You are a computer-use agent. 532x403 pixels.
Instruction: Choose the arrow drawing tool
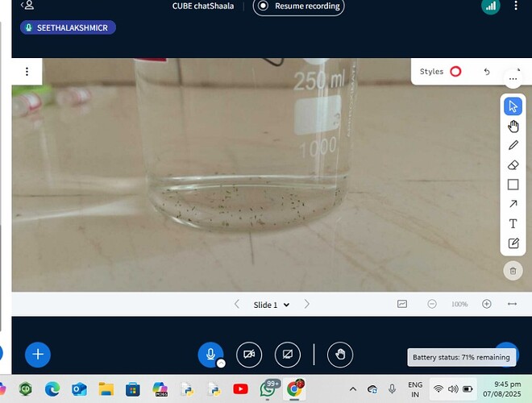[513, 204]
